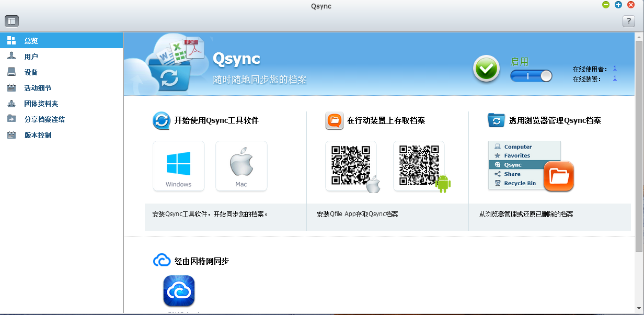644x315 pixels.
Task: Click the 版本控制 icon in sidebar
Action: point(11,135)
